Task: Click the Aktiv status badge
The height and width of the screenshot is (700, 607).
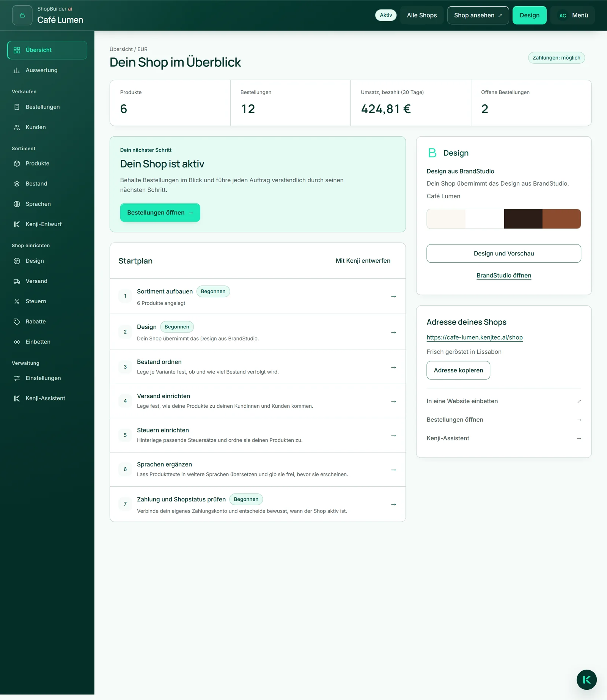Action: click(386, 15)
